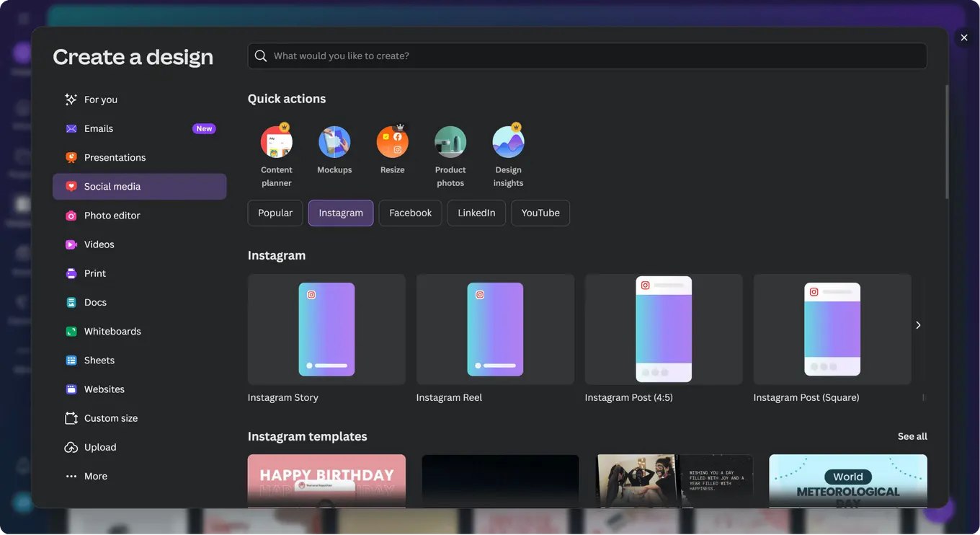Open Design insights quick action
Screen dimensions: 980x535
coord(508,143)
